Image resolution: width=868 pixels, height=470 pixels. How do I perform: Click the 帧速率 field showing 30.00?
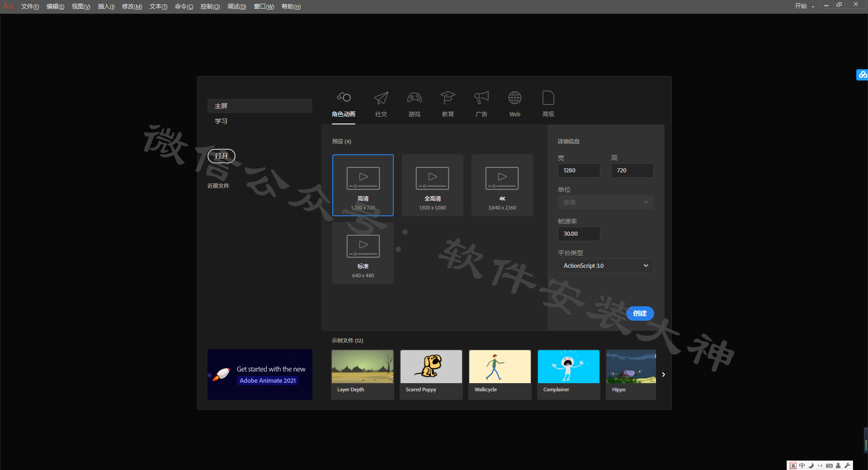[579, 234]
